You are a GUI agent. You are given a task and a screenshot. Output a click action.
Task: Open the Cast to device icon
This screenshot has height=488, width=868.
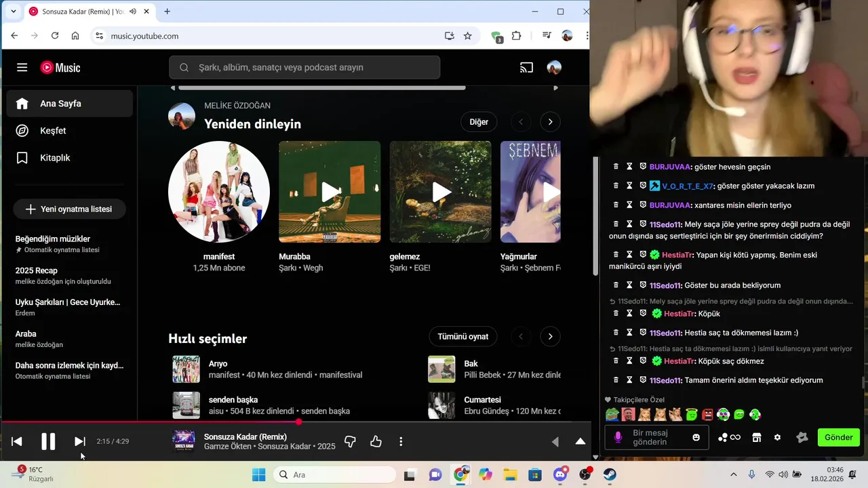click(x=527, y=68)
